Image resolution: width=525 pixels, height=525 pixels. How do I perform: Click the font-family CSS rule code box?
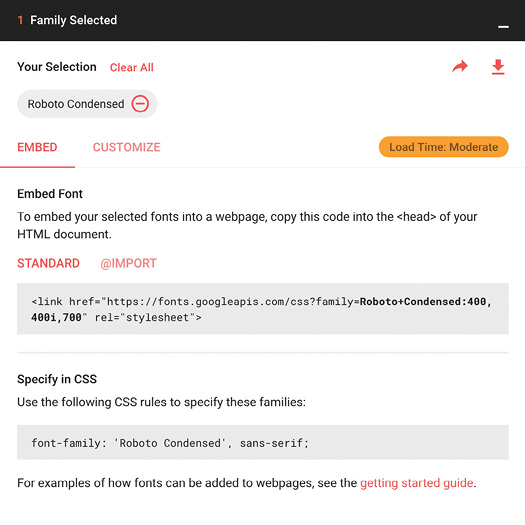[x=263, y=442]
